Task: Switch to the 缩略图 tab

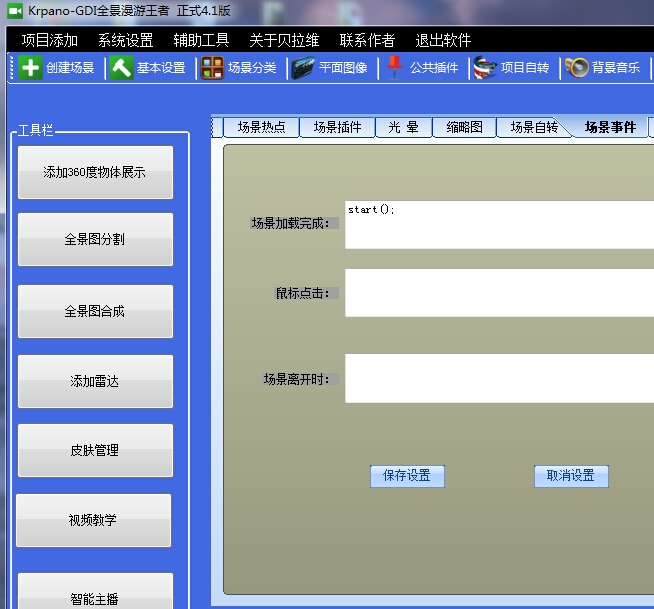Action: [x=464, y=127]
